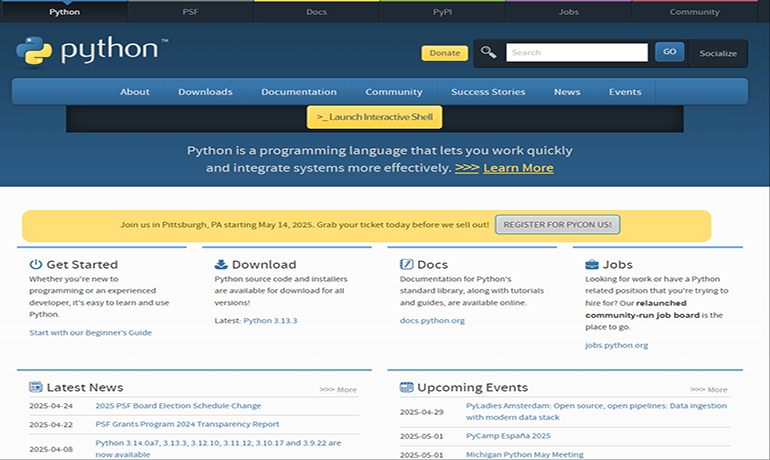Click the magnifying glass search icon

pyautogui.click(x=488, y=53)
